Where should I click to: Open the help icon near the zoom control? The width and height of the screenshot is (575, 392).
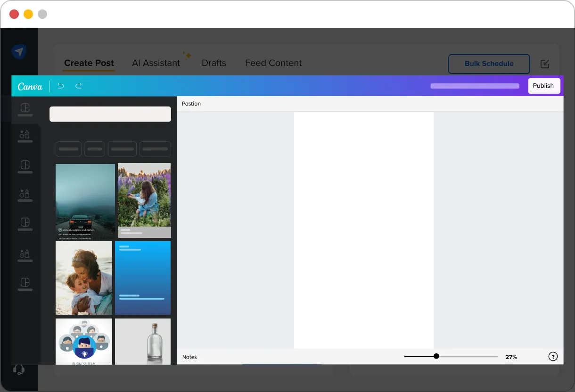click(553, 357)
